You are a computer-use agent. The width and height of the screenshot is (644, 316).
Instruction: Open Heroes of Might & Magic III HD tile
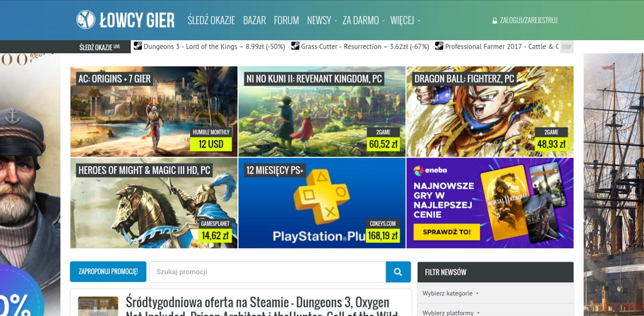(154, 203)
